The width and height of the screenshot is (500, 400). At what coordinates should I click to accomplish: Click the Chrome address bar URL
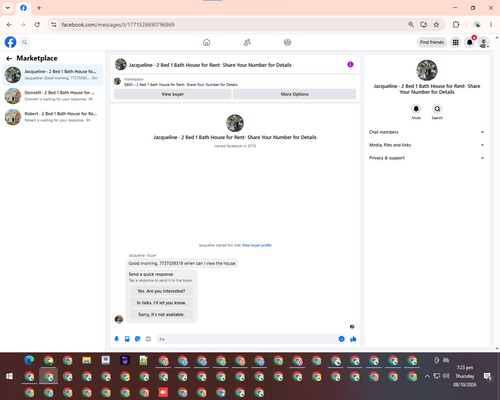pyautogui.click(x=118, y=24)
